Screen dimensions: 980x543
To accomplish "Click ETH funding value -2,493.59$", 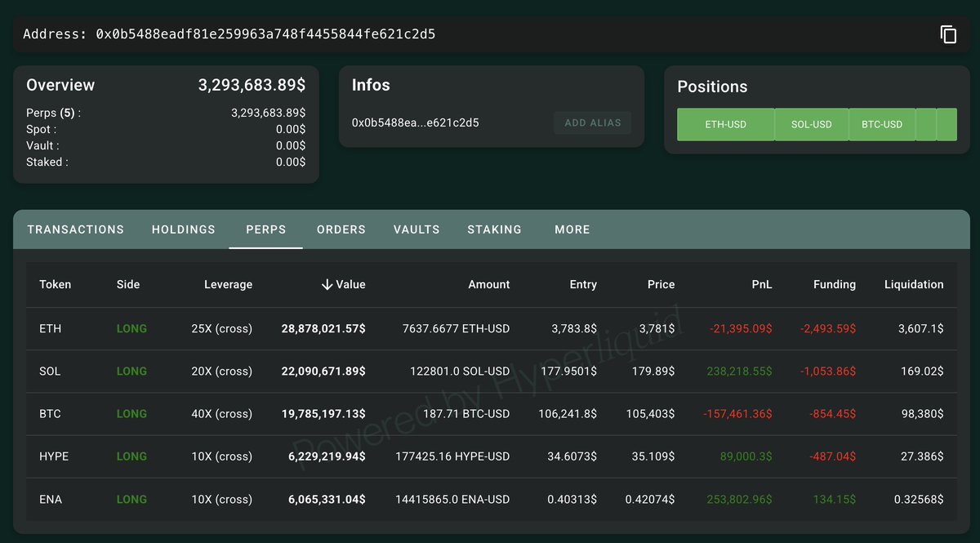I will [829, 328].
